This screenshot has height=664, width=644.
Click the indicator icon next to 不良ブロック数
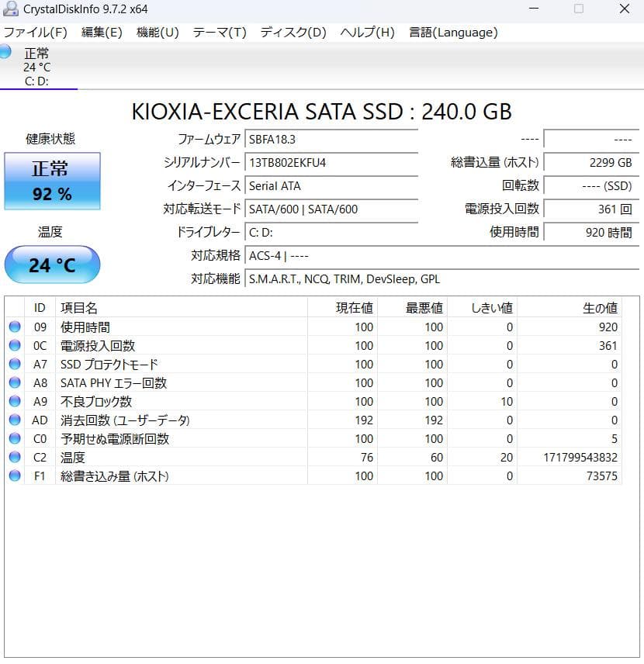pyautogui.click(x=16, y=401)
